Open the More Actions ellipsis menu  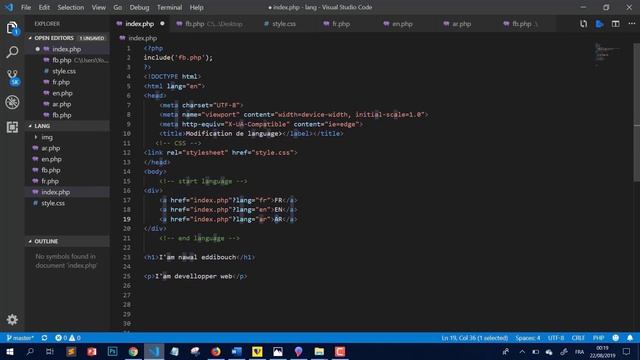[631, 24]
